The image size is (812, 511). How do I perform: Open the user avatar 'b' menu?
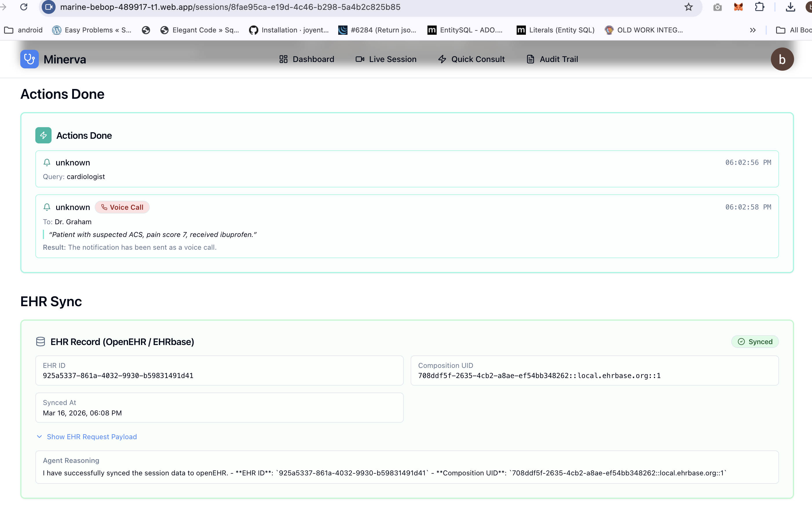[782, 59]
